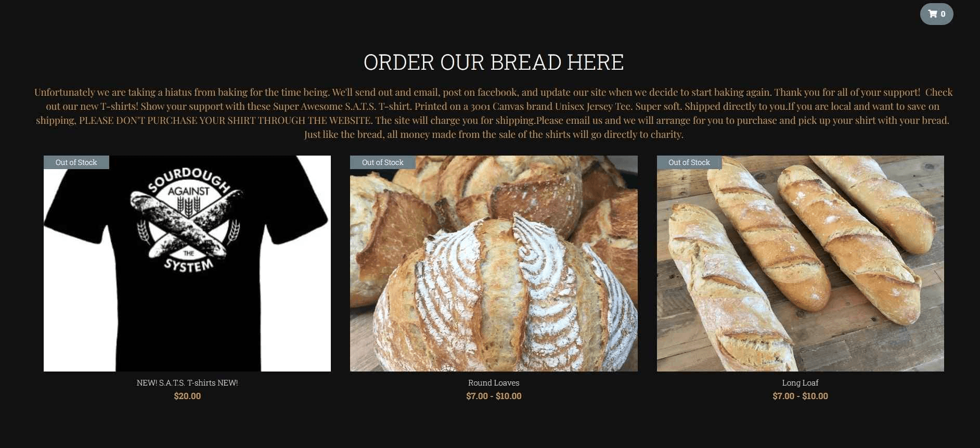Screen dimensions: 980x448
Task: Click the cart item count 0
Action: (x=943, y=14)
